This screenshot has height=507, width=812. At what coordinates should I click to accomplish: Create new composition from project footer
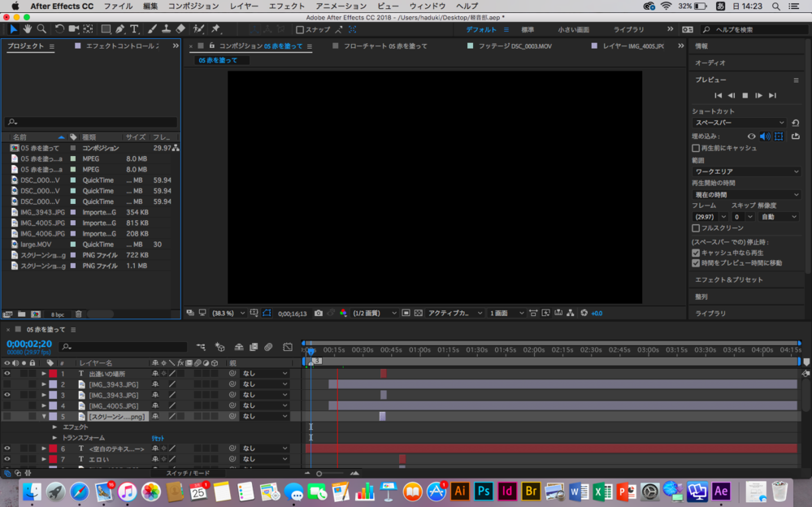coord(36,314)
